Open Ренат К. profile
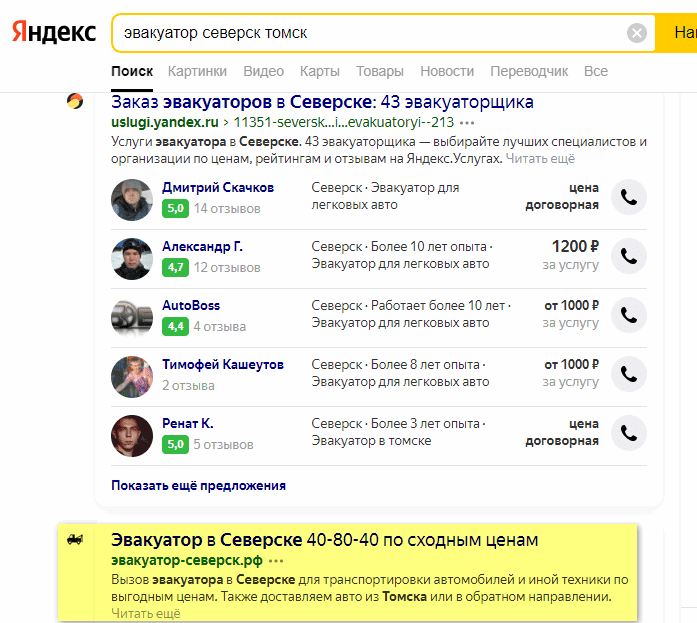 pos(188,423)
